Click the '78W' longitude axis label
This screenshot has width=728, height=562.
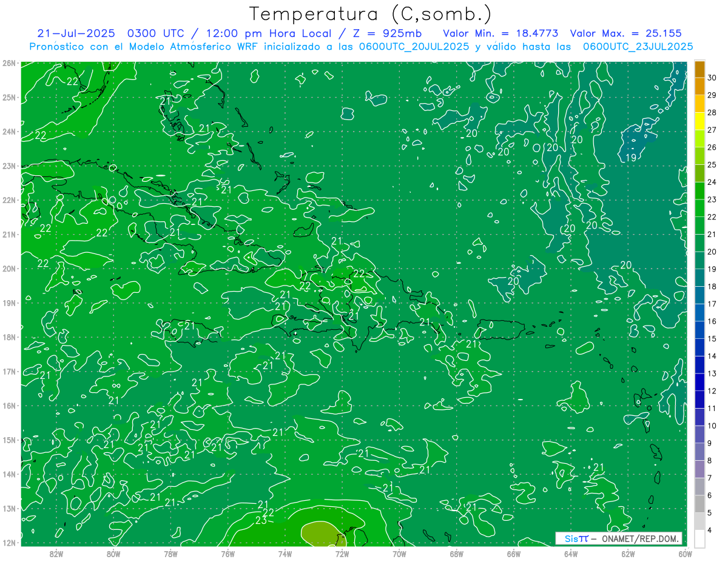coord(170,553)
